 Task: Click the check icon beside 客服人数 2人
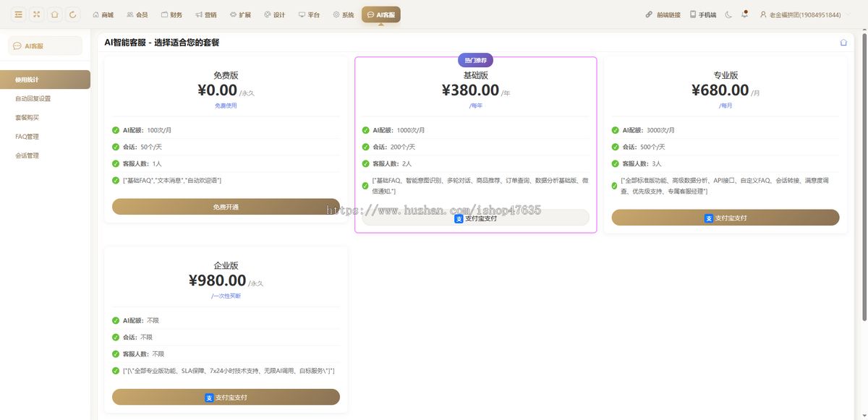point(366,163)
